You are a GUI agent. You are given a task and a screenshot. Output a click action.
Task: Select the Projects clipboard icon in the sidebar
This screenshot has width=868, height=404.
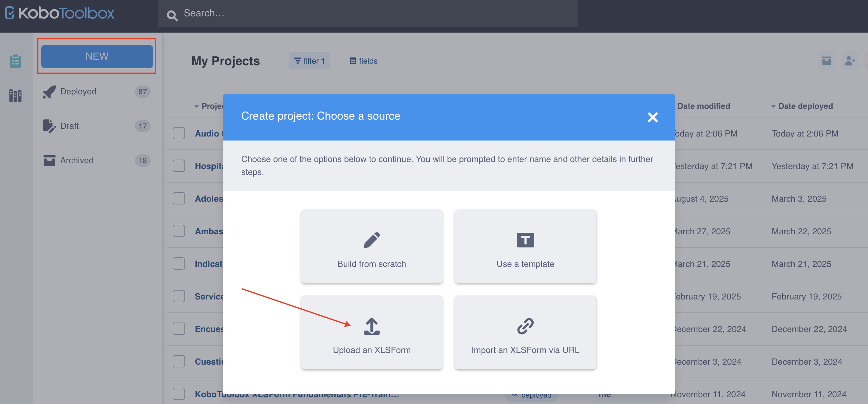[x=15, y=61]
